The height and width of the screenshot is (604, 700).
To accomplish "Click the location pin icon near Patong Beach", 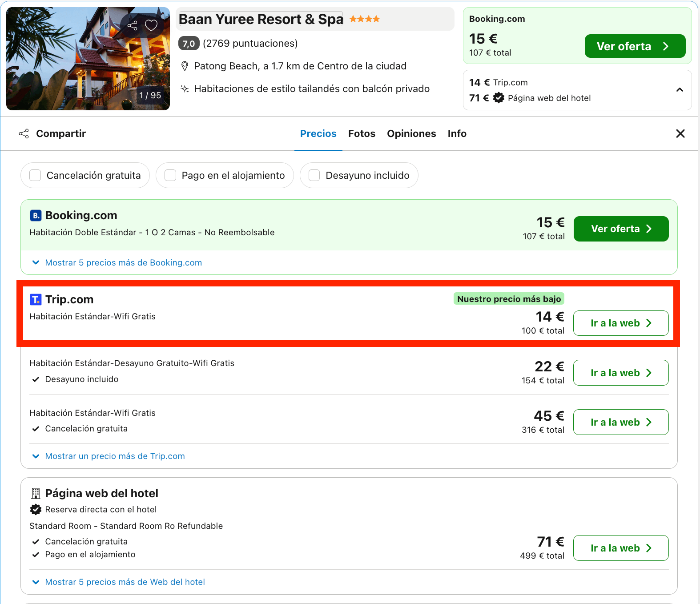I will (185, 66).
